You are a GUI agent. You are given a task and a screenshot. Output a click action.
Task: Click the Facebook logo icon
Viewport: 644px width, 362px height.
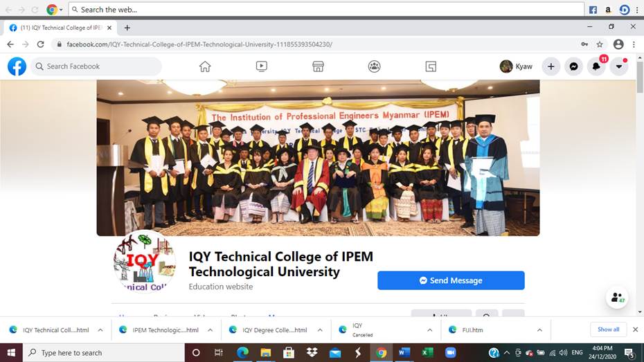pos(17,66)
